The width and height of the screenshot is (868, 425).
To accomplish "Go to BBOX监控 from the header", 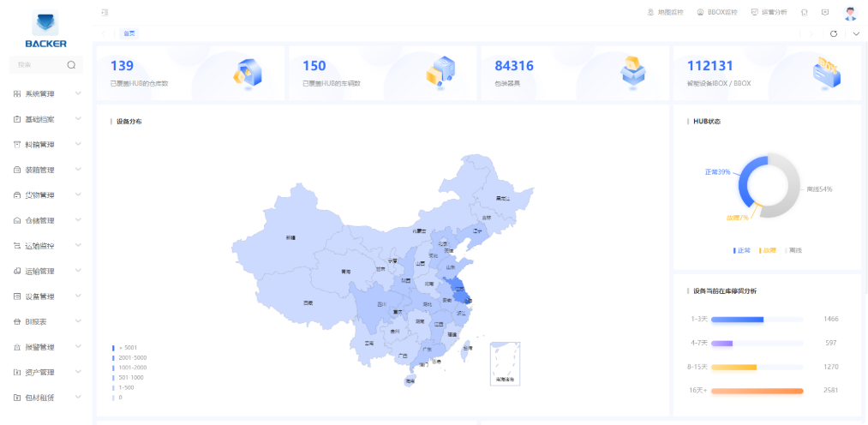I will [x=716, y=13].
